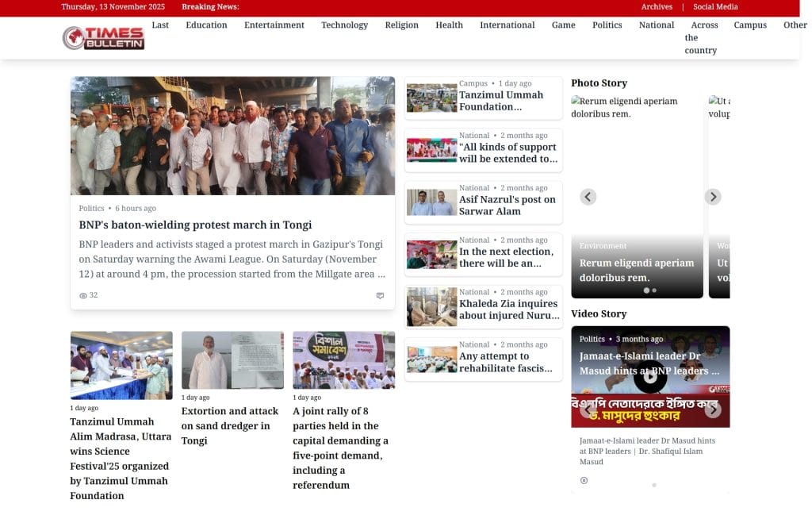
Task: Visit the Social Media link
Action: click(x=715, y=7)
